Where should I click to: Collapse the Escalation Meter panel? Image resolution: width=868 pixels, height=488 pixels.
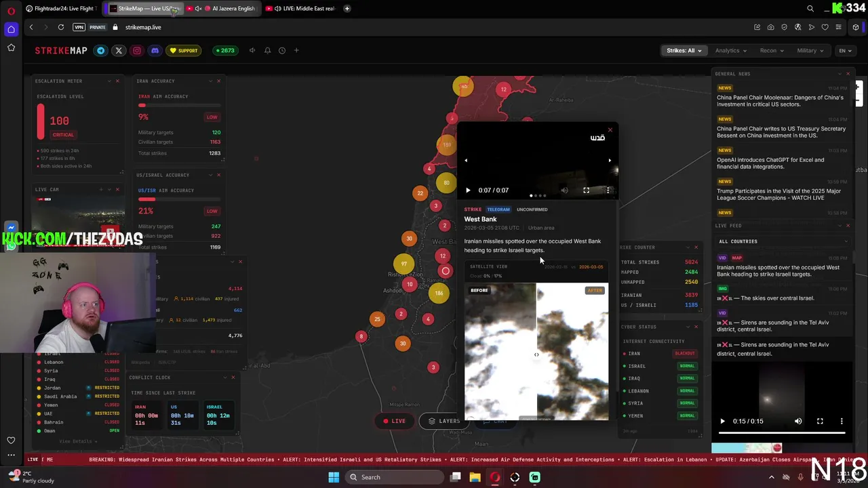coord(109,81)
